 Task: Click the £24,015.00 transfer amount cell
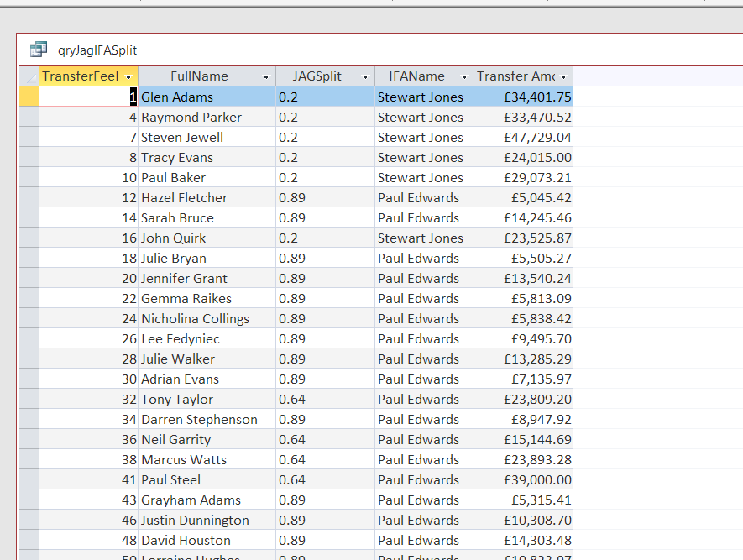click(524, 157)
